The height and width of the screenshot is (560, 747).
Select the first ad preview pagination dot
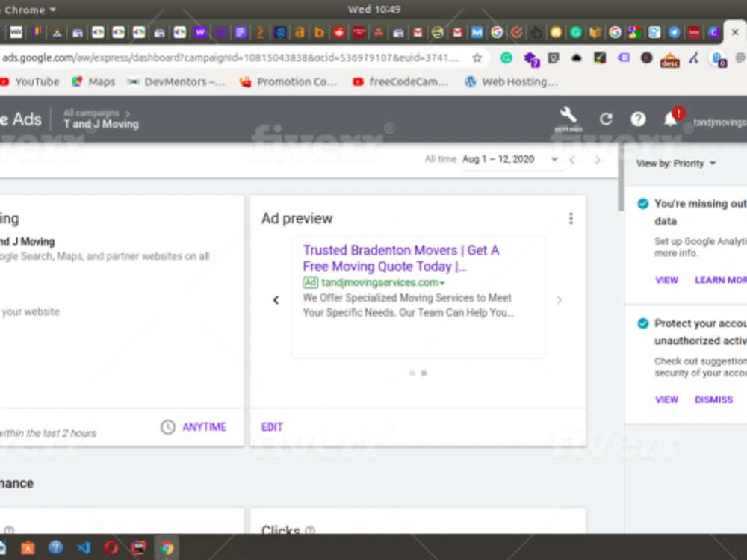click(x=412, y=373)
